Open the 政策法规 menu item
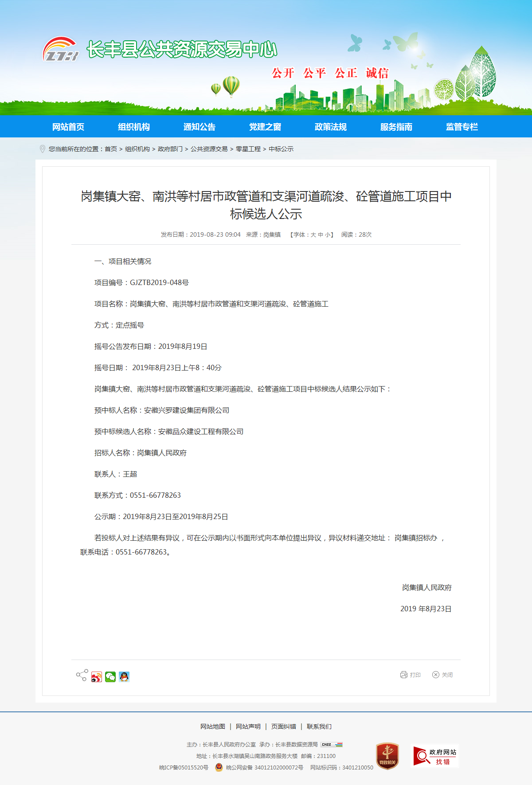Screen dimensions: 532x785 click(x=331, y=127)
